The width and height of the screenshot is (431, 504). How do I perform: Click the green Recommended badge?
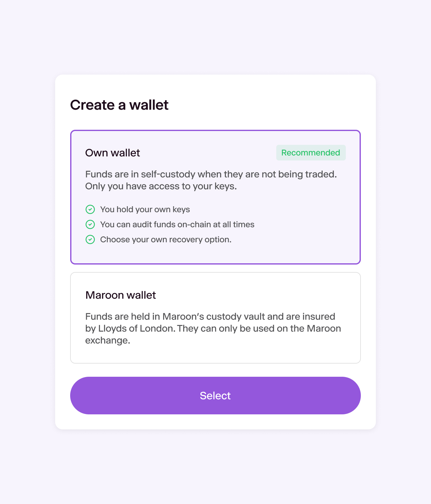[311, 153]
